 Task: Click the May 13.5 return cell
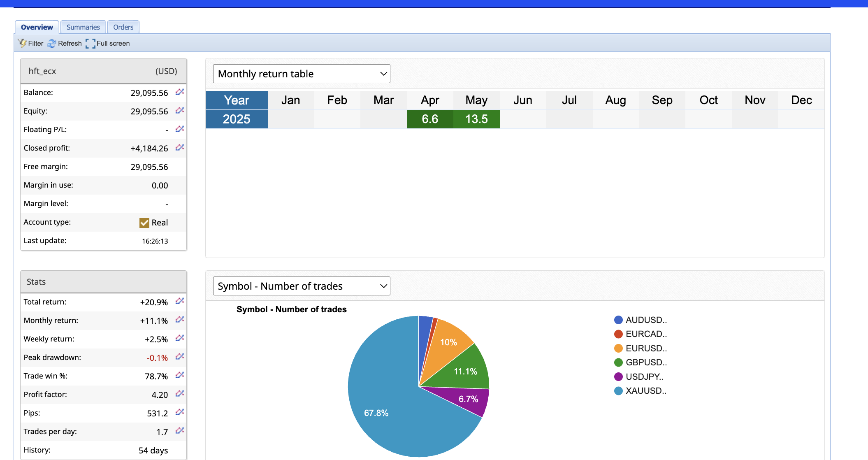tap(476, 119)
